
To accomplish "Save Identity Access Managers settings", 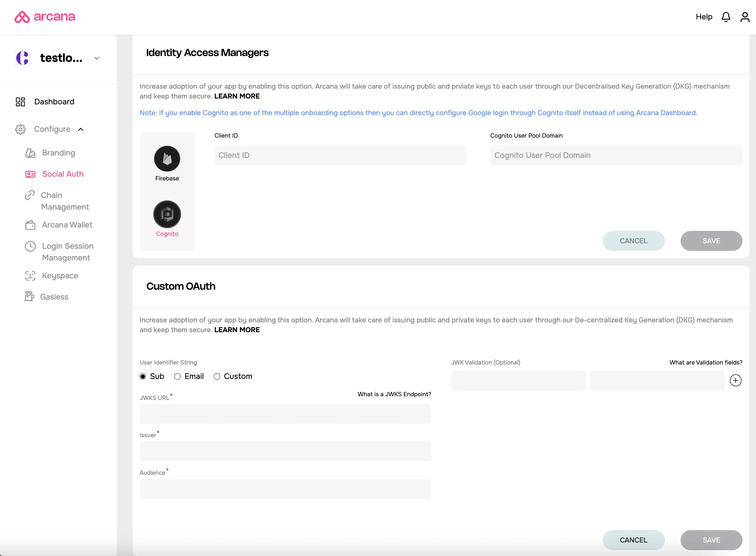I will point(711,241).
